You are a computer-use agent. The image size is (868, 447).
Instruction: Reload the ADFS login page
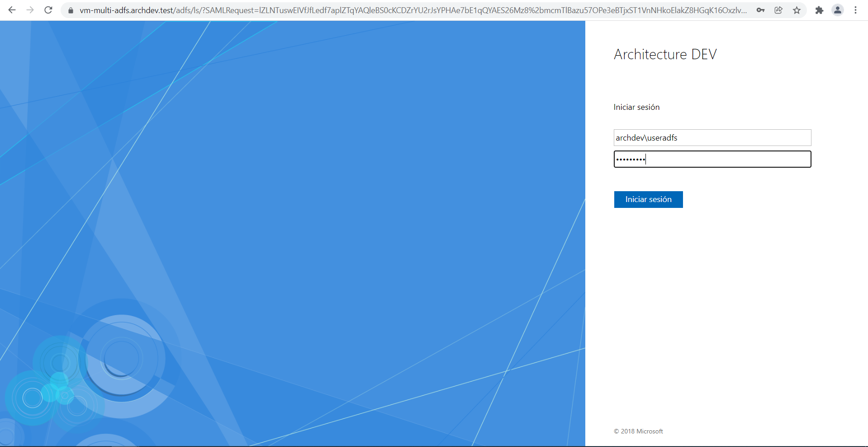pos(48,10)
